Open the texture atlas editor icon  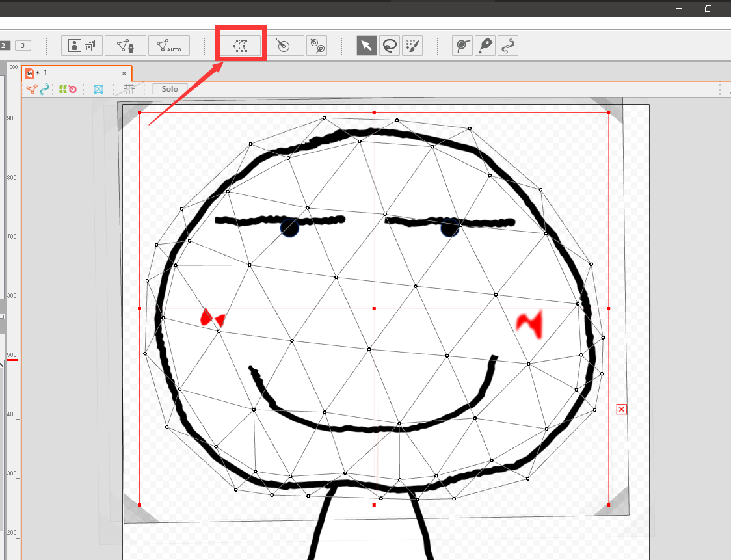pyautogui.click(x=82, y=46)
